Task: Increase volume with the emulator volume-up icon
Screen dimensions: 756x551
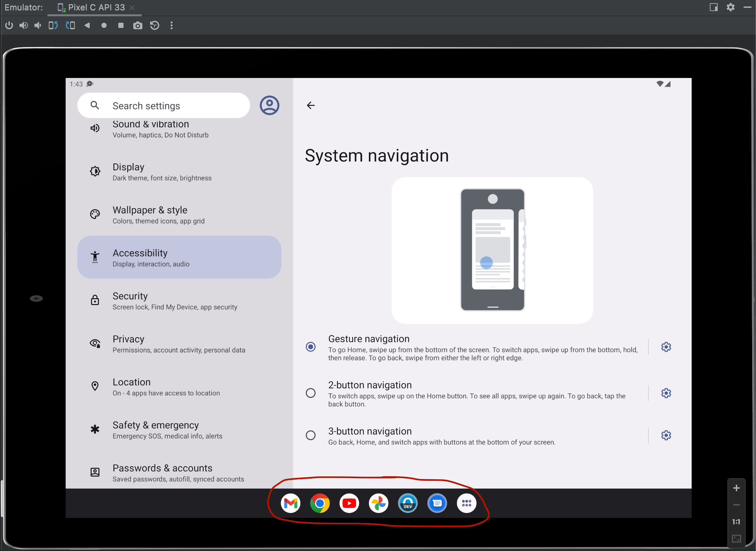Action: (23, 25)
